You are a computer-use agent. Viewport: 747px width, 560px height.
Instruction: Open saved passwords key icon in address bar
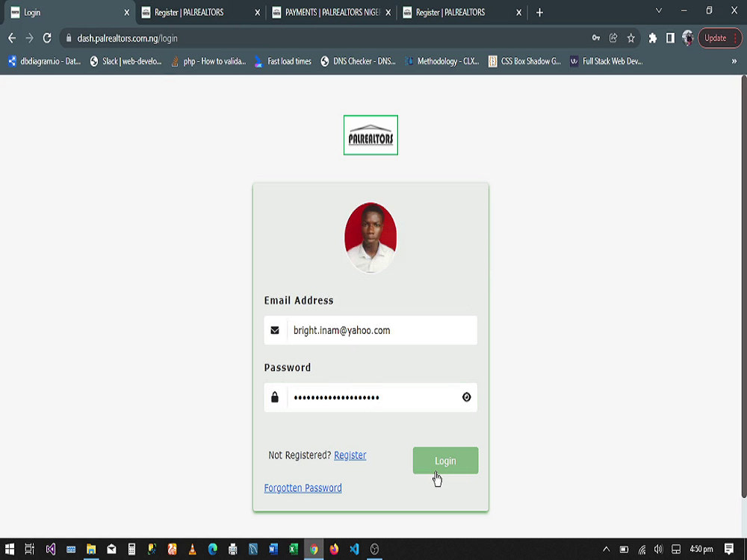click(x=596, y=38)
